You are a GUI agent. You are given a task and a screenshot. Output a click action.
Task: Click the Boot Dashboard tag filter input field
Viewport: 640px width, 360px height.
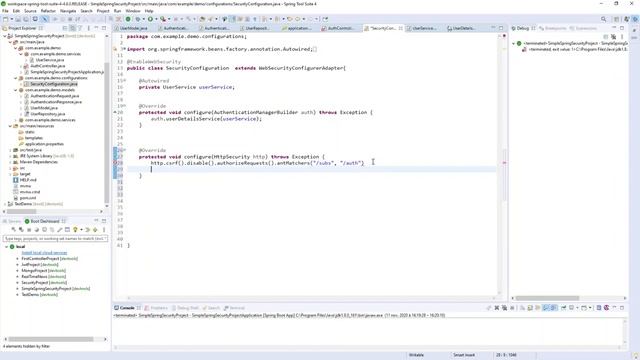55,238
